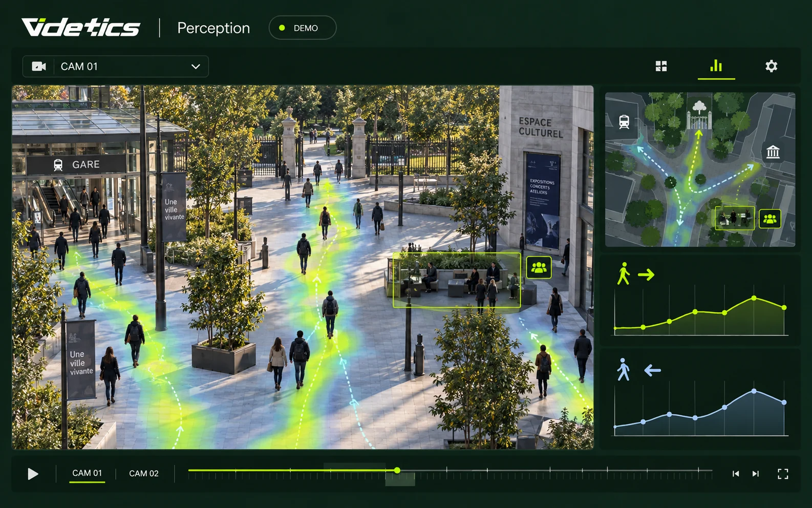The height and width of the screenshot is (508, 812).
Task: Click the group detection icon on video
Action: pyautogui.click(x=539, y=267)
